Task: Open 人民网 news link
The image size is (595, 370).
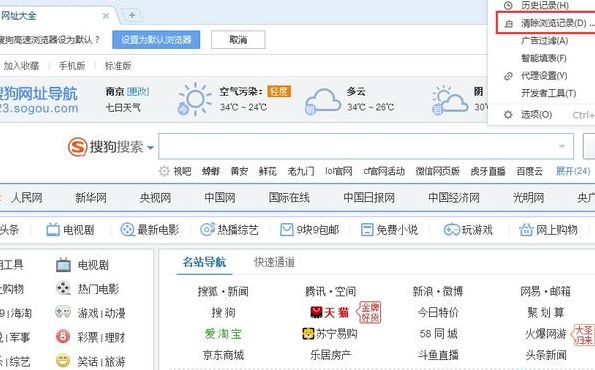Action: click(x=27, y=198)
